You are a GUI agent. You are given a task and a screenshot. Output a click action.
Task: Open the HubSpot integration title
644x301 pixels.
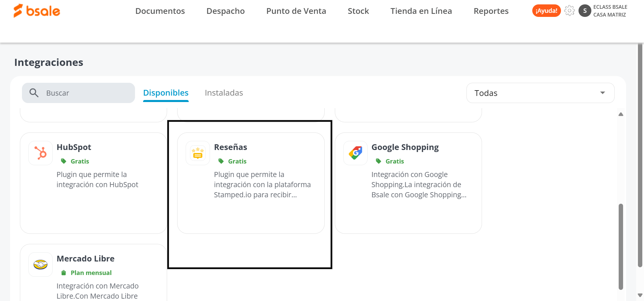click(74, 147)
